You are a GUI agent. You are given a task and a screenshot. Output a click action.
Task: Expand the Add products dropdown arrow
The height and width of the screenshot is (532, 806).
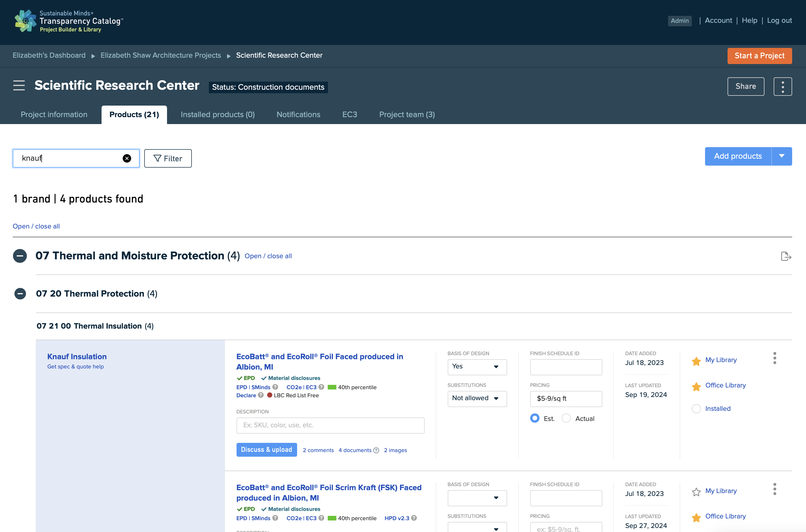point(781,156)
